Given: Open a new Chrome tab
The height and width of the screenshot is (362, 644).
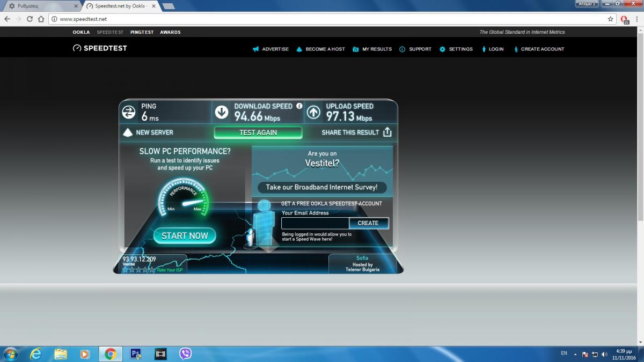Looking at the screenshot, I should (168, 6).
